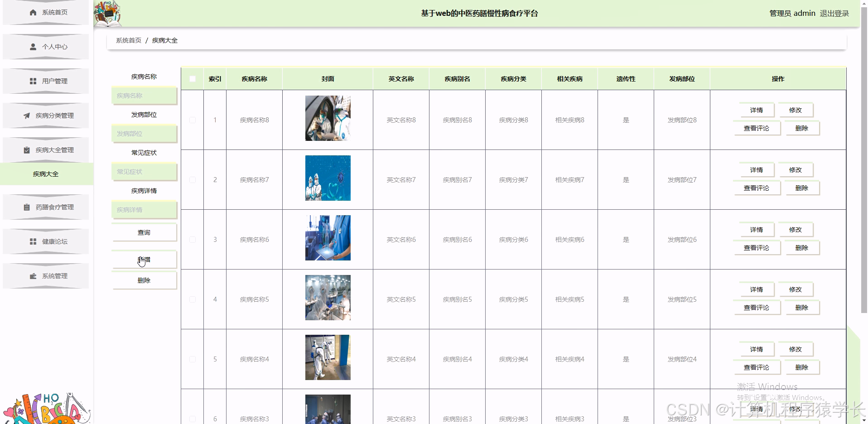The height and width of the screenshot is (424, 868).
Task: Click the cover thumbnail of 疾病名称7
Action: (x=328, y=178)
